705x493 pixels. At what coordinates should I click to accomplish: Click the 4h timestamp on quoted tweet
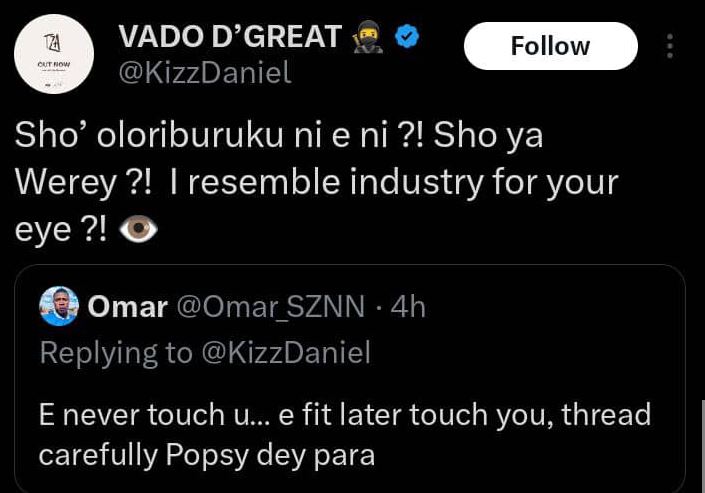407,307
